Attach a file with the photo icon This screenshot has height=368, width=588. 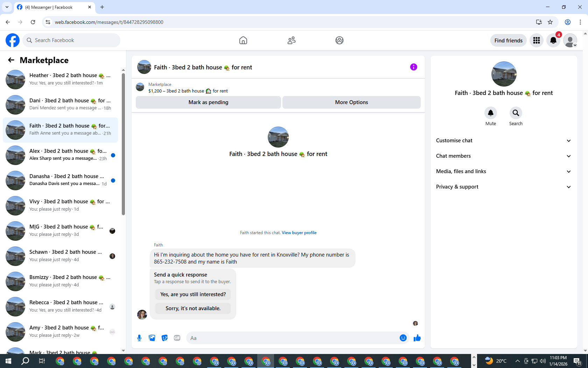152,338
